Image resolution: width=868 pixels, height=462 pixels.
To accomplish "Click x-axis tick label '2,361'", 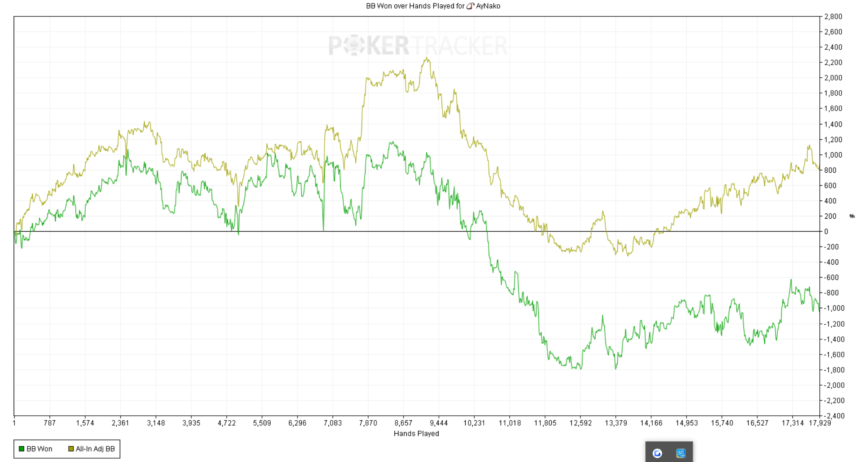I will click(120, 423).
